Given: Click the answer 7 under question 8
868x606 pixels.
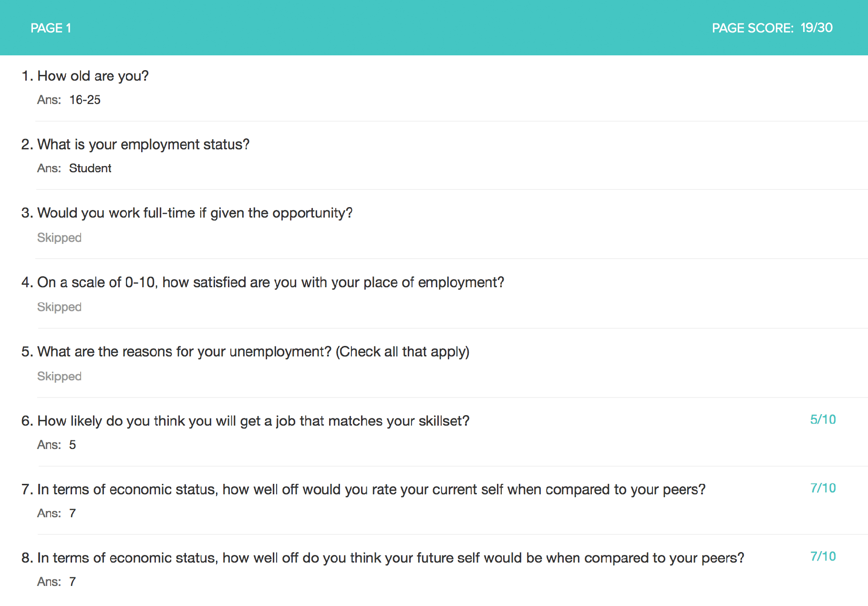Looking at the screenshot, I should click(x=72, y=582).
